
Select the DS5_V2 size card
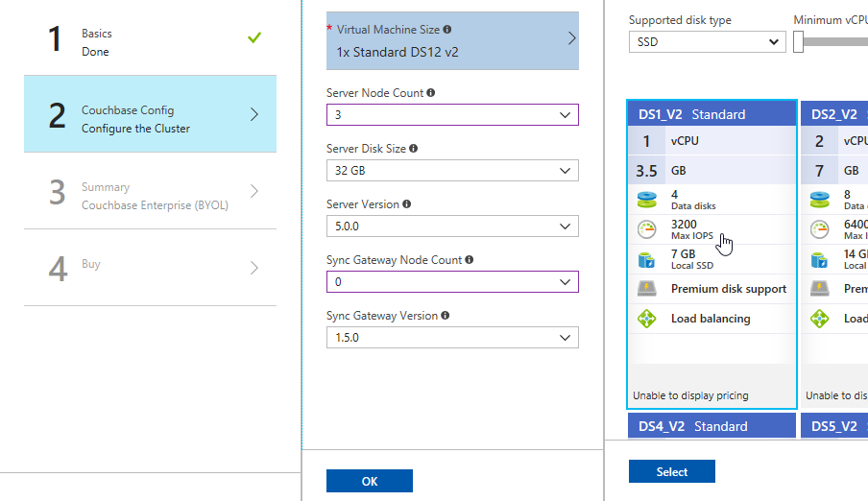[834, 426]
